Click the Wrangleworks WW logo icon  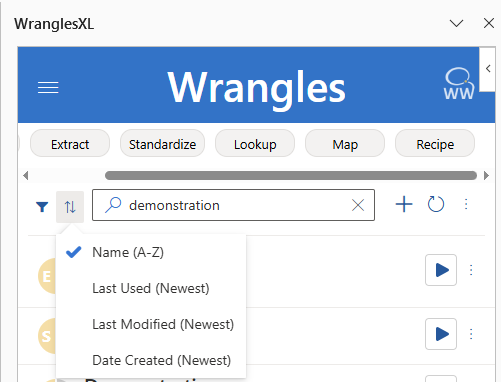459,84
